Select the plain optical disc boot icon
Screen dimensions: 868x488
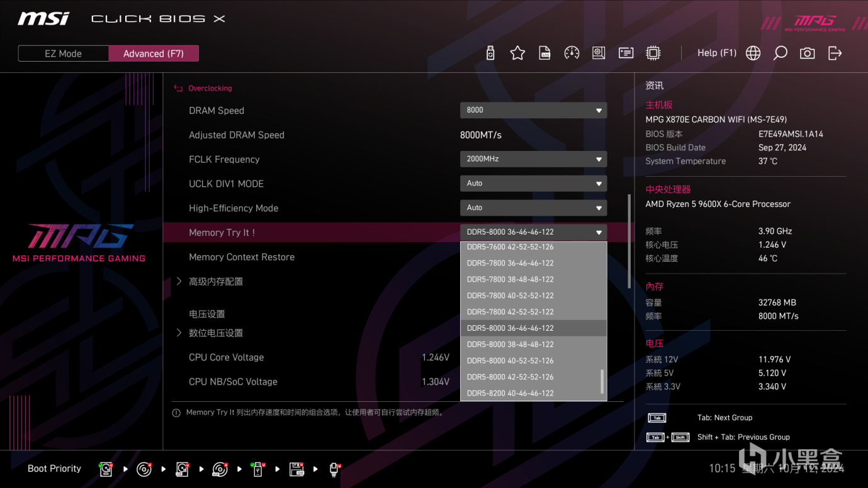point(144,469)
